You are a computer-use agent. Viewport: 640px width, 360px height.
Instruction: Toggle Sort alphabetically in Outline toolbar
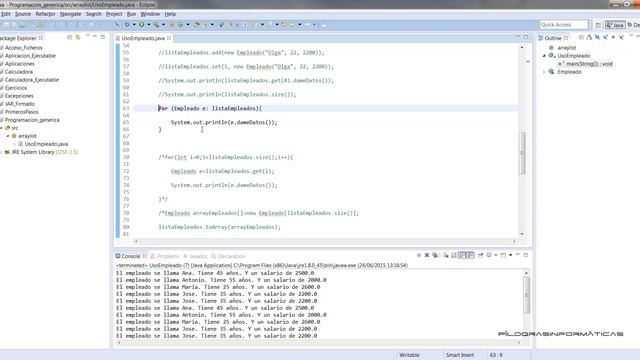click(x=589, y=38)
